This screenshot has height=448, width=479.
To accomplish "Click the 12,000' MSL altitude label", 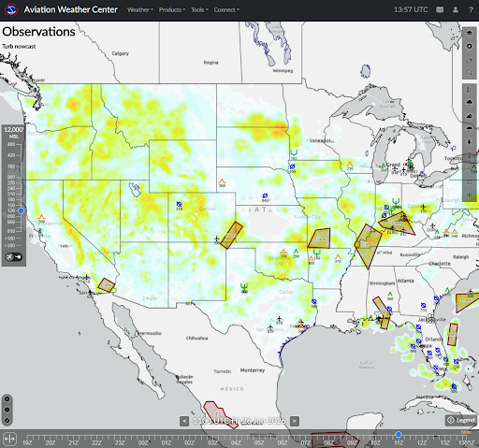I will tap(14, 132).
